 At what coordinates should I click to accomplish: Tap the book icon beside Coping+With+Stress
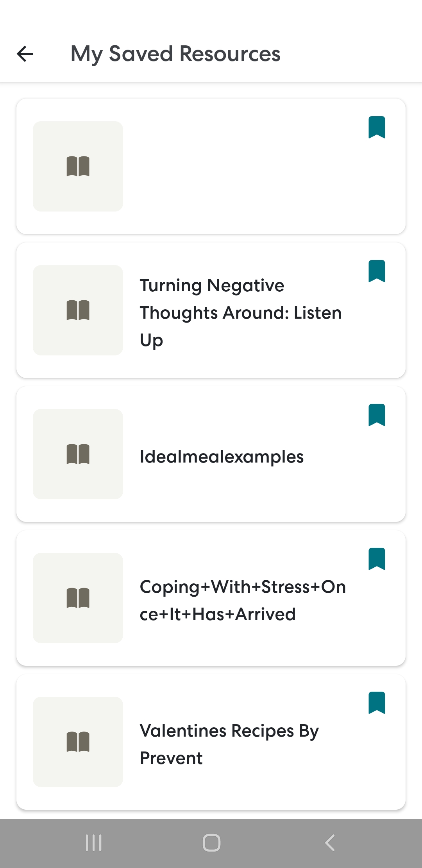pyautogui.click(x=78, y=598)
